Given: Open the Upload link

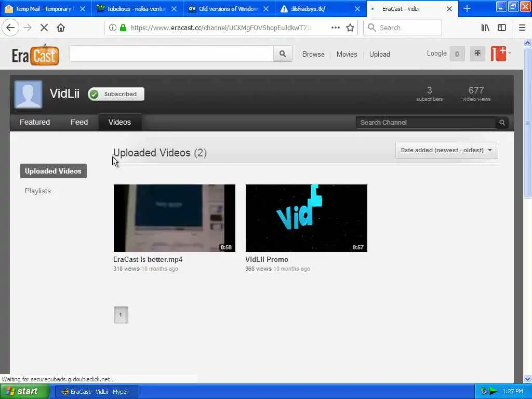Looking at the screenshot, I should (379, 54).
